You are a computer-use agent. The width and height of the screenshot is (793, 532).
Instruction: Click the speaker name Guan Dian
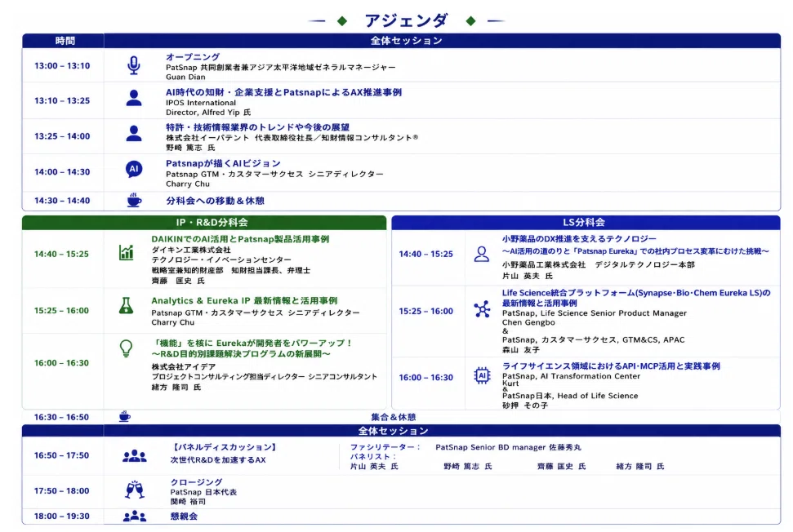185,77
